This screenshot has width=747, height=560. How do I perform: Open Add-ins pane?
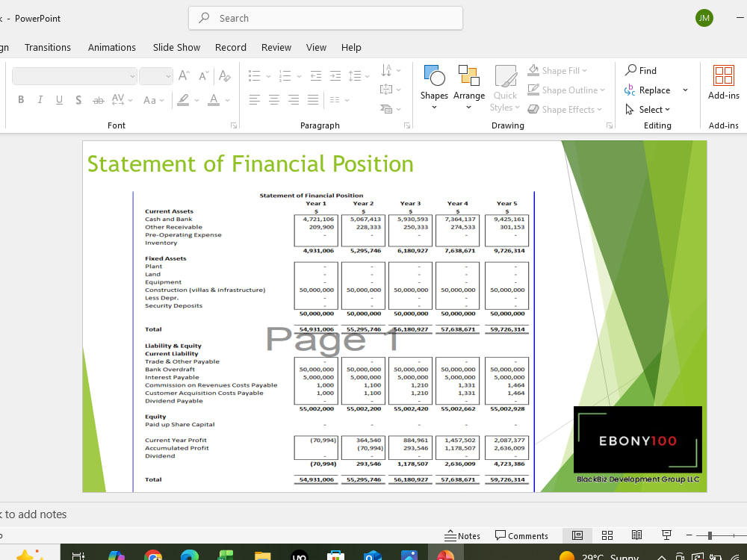[x=724, y=82]
